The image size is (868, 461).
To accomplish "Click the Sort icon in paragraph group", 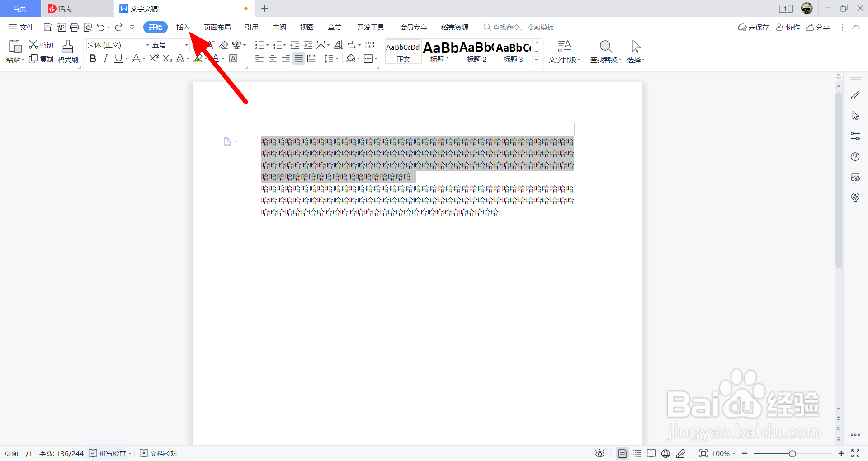I will point(339,45).
